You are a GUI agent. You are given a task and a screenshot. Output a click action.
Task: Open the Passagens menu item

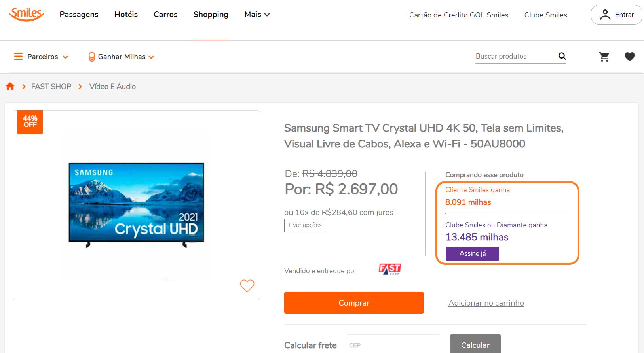79,15
